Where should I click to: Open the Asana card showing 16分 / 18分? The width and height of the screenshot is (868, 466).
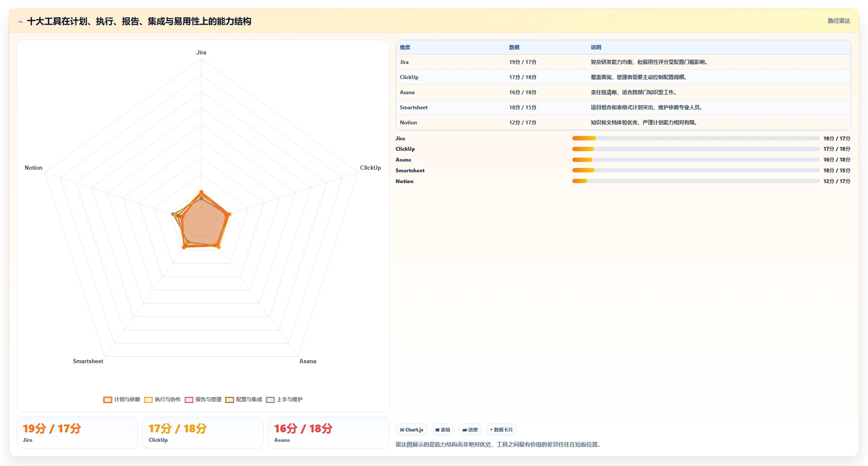(x=328, y=433)
